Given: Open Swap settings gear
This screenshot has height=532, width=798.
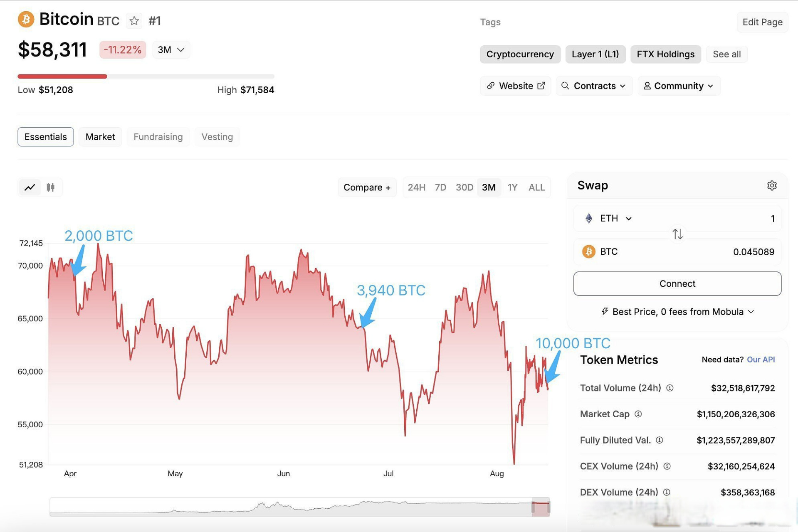Looking at the screenshot, I should coord(772,185).
